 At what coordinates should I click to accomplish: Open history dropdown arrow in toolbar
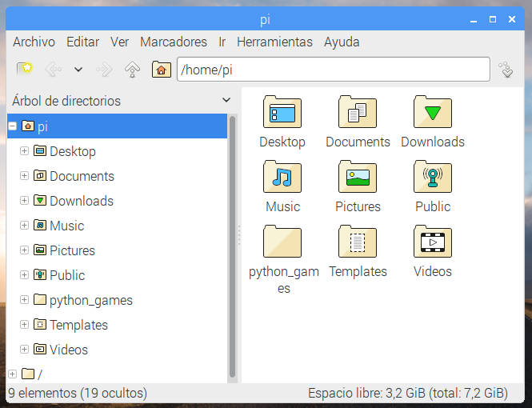[x=78, y=70]
